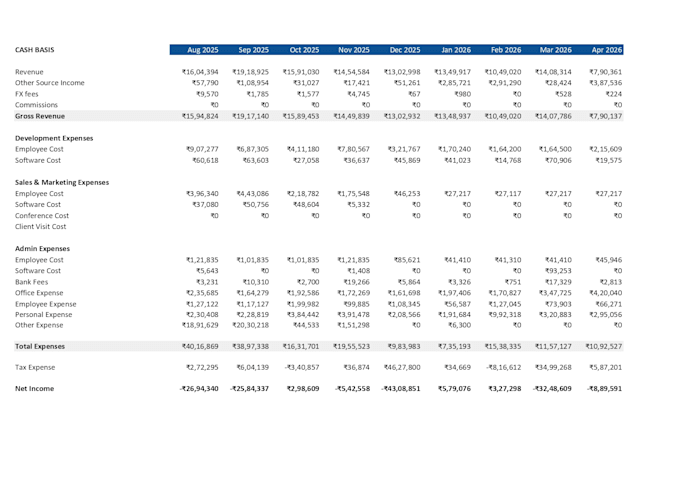Click the Other Expense row label
Image resolution: width=680 pixels, height=481 pixels.
coord(39,325)
